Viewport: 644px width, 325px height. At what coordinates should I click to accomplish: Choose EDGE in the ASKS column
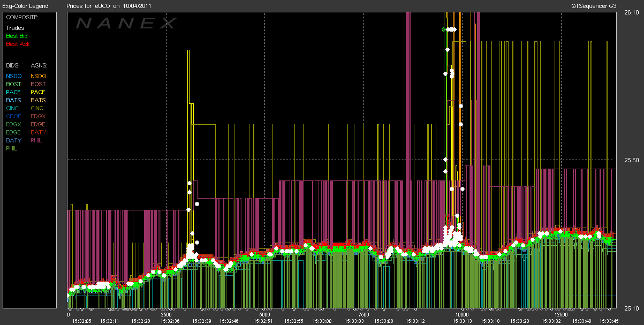coord(39,124)
